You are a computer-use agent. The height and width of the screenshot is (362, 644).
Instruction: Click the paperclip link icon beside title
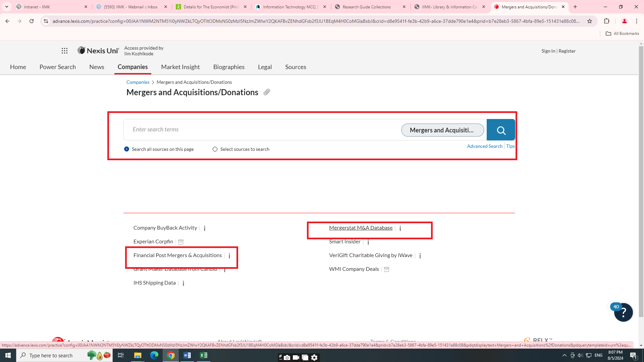(267, 92)
